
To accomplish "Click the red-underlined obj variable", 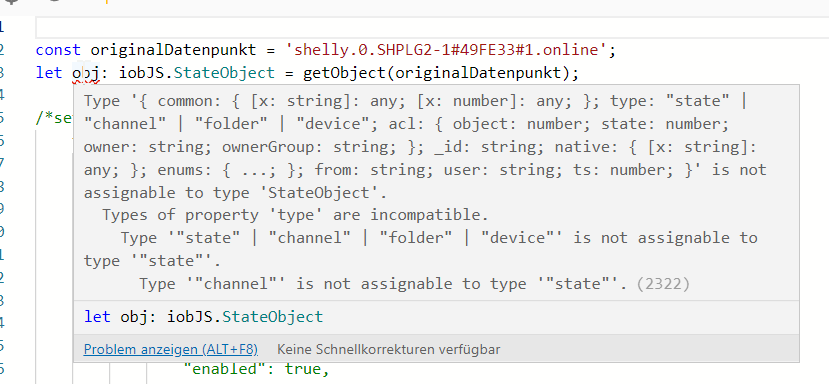I will pos(86,73).
